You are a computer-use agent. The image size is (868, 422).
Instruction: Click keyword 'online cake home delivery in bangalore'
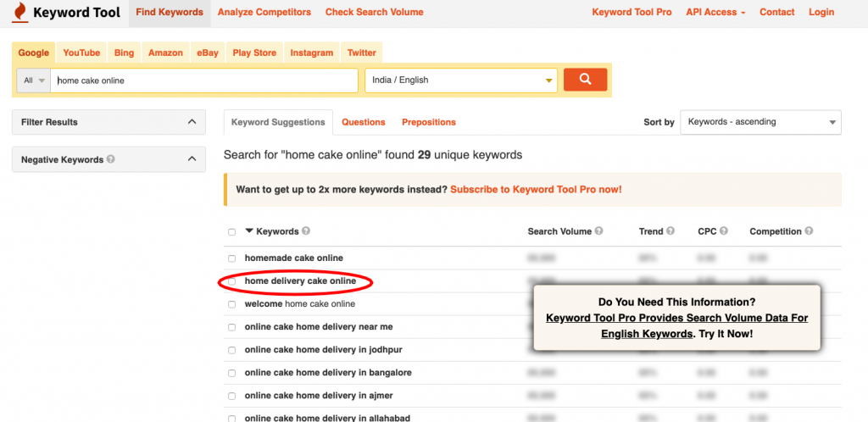point(328,373)
